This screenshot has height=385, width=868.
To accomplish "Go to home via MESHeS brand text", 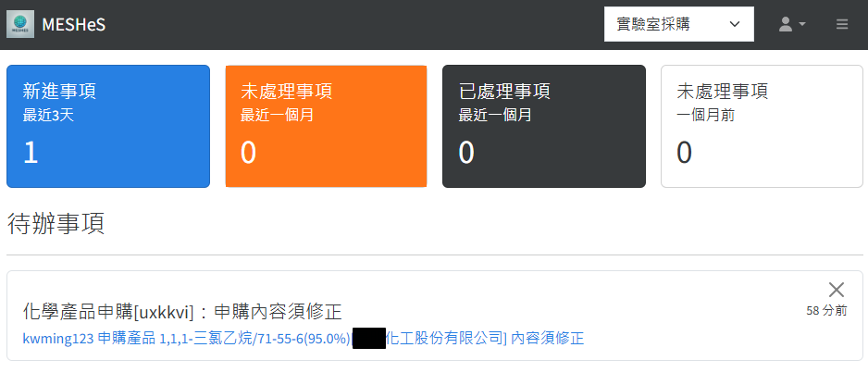I will (74, 25).
